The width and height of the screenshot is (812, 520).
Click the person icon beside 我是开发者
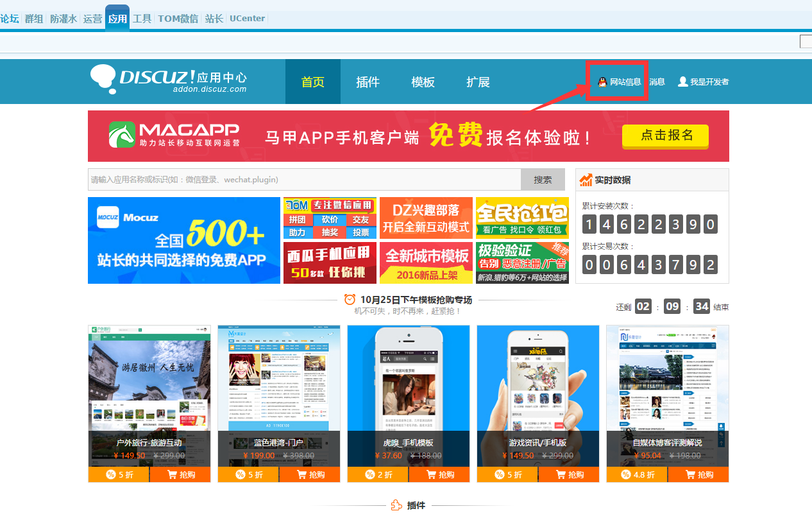682,82
